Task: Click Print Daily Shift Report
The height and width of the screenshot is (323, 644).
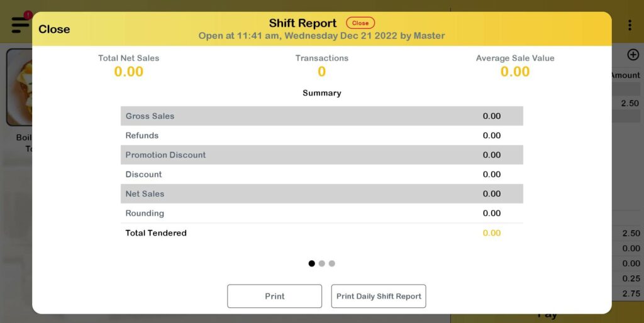Action: (x=379, y=297)
